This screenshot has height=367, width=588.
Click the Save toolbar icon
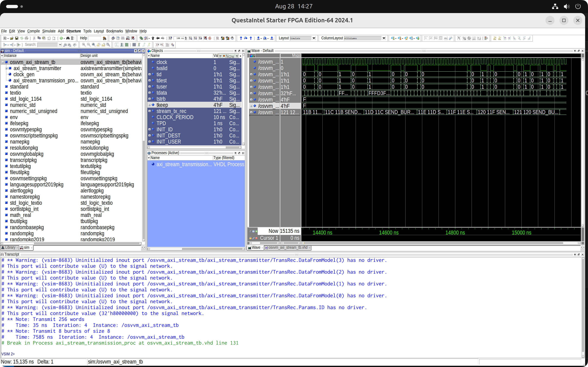click(x=17, y=38)
